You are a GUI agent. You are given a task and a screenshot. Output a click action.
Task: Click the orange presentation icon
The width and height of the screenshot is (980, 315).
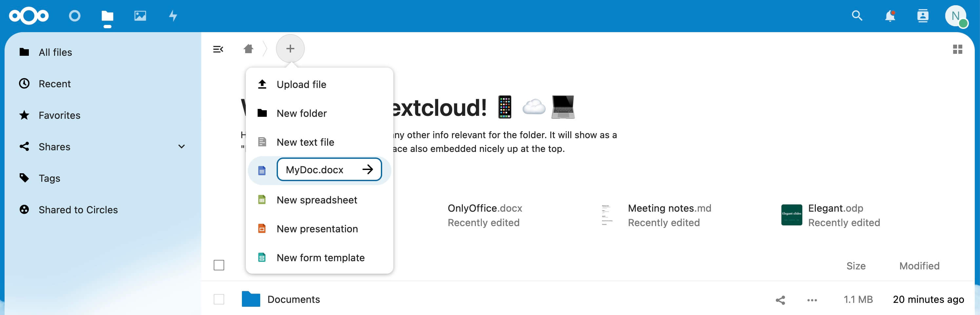coord(262,228)
